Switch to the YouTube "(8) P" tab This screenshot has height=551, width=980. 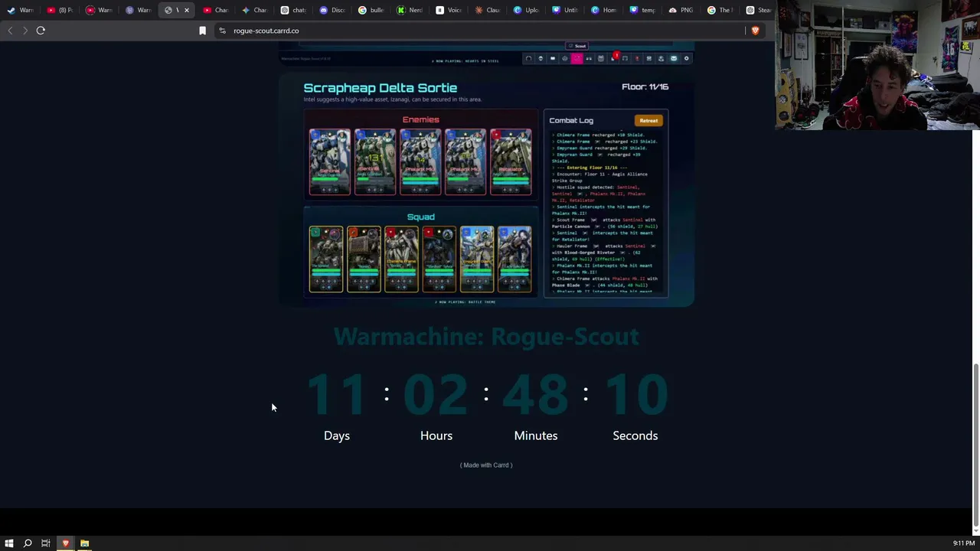coord(60,10)
